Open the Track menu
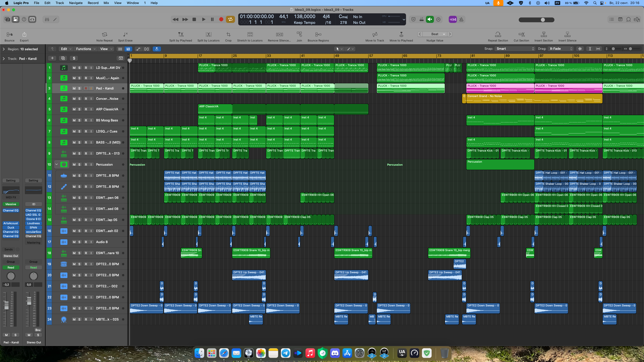The width and height of the screenshot is (644, 362). tap(60, 3)
